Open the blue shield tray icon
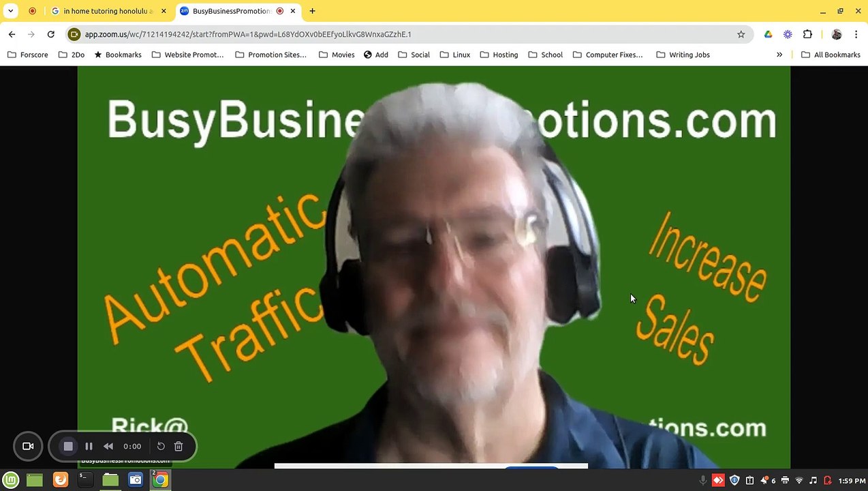The image size is (868, 491). click(x=734, y=481)
